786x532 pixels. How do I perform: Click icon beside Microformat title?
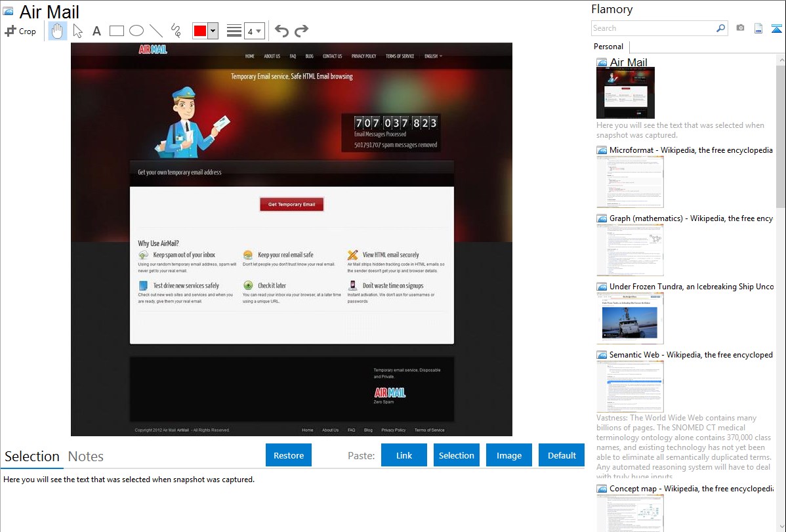click(x=602, y=150)
